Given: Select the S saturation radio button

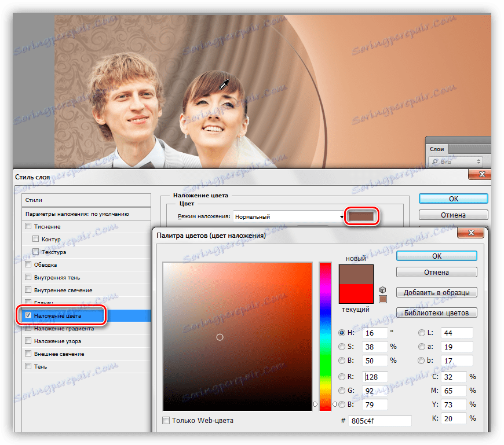Looking at the screenshot, I should [x=342, y=347].
